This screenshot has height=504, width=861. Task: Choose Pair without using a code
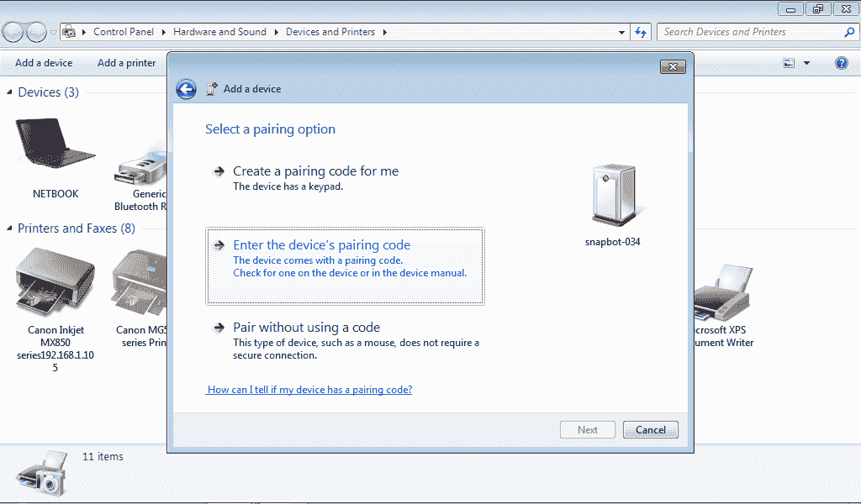pyautogui.click(x=306, y=328)
